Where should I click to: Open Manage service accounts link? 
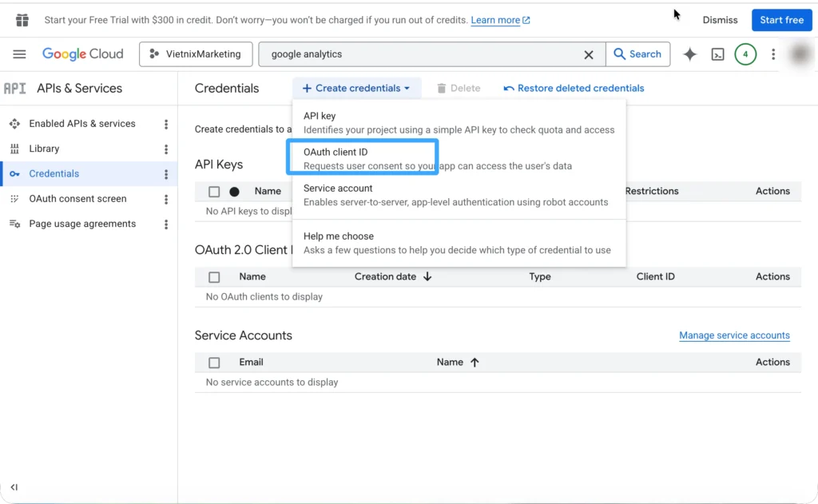click(734, 335)
